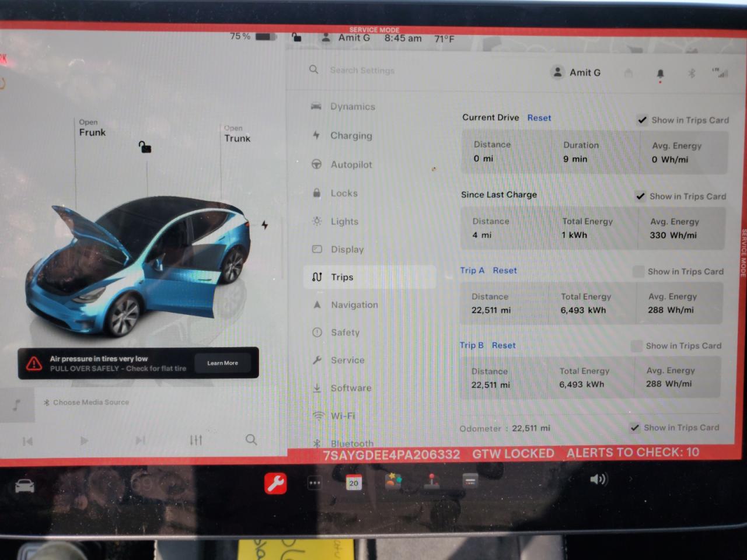This screenshot has height=560, width=747.
Task: Reset the Trip A counter
Action: tap(504, 271)
